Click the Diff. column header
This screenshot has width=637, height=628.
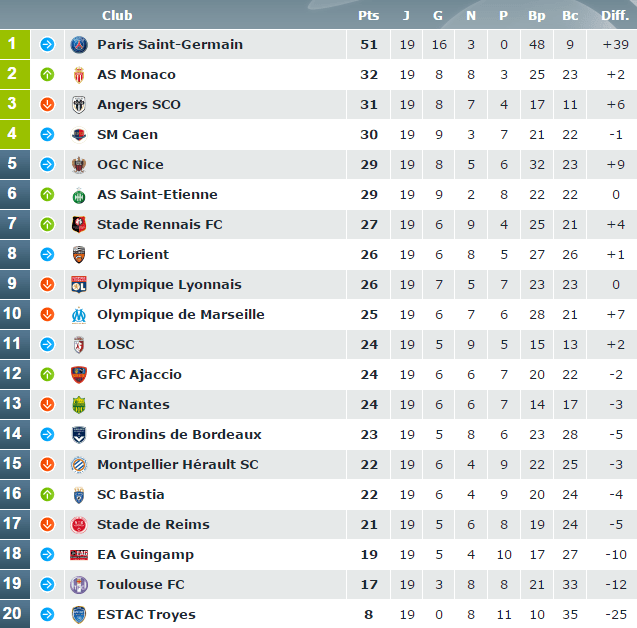(615, 15)
